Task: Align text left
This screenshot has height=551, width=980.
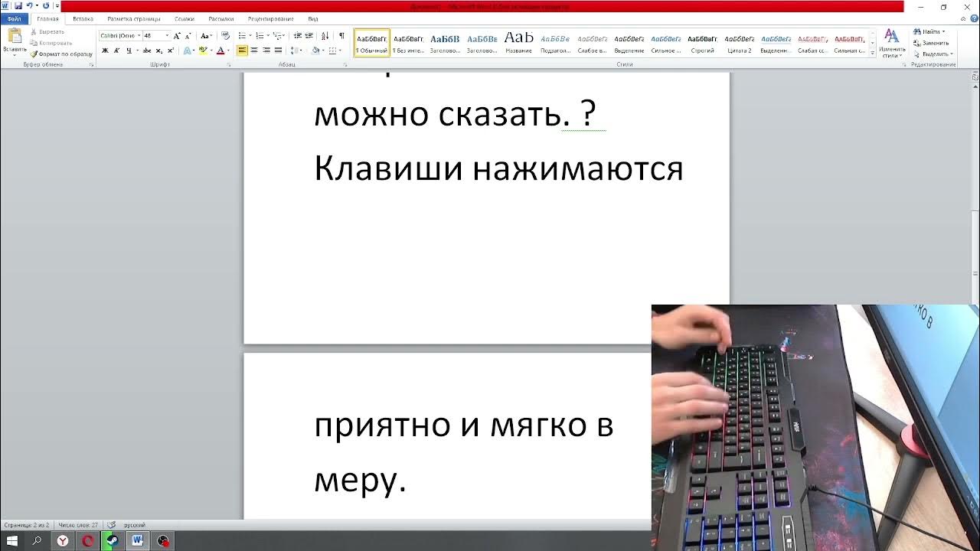Action: click(242, 51)
